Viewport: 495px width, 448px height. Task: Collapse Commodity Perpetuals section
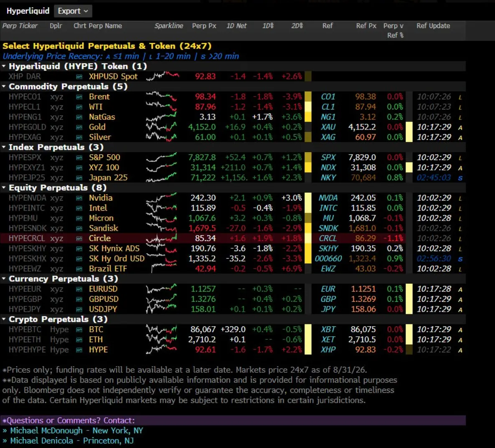click(x=4, y=86)
